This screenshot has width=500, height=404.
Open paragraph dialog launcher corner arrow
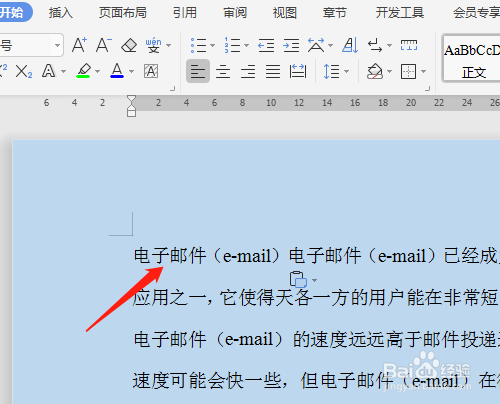pyautogui.click(x=428, y=89)
